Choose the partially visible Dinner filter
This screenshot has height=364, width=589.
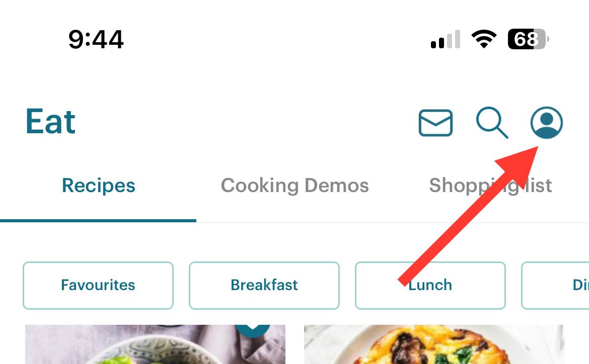[555, 285]
